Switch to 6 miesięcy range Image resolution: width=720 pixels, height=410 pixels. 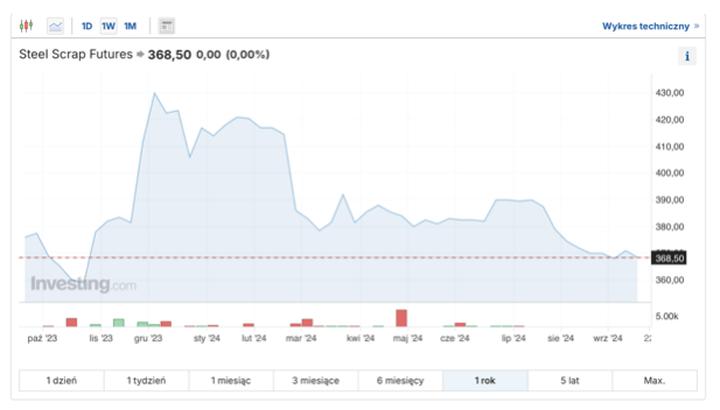pyautogui.click(x=400, y=381)
